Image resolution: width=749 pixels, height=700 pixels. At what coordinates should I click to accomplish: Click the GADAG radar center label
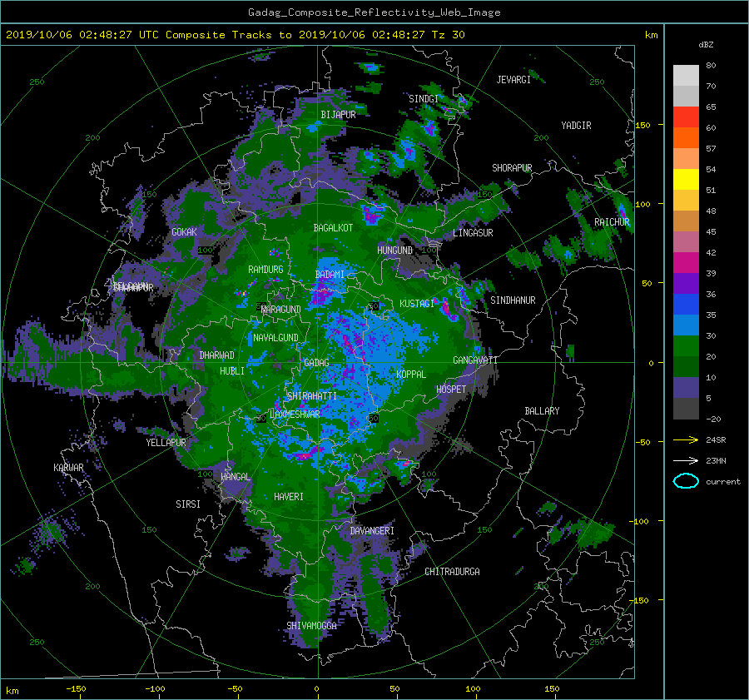click(316, 363)
